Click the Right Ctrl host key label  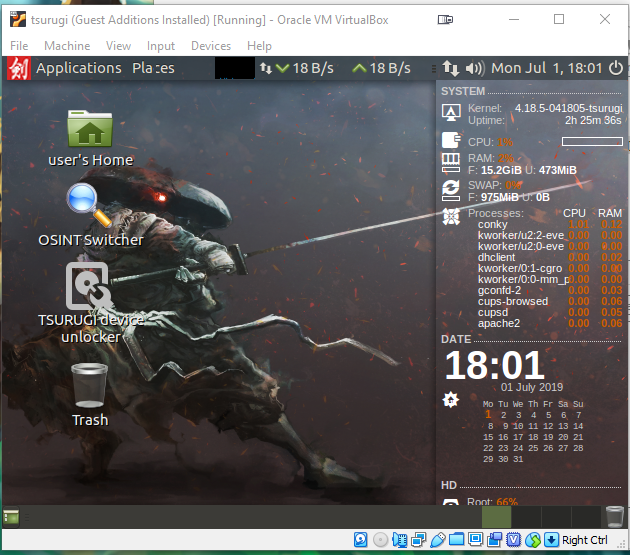585,540
